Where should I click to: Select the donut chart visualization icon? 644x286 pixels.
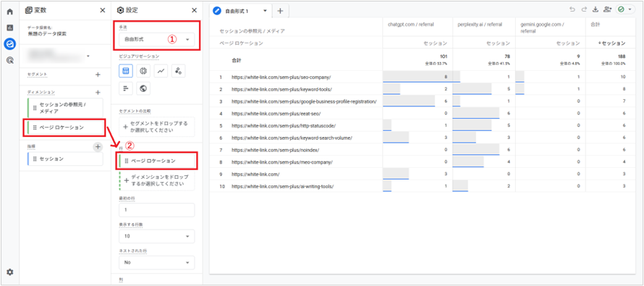(x=143, y=71)
